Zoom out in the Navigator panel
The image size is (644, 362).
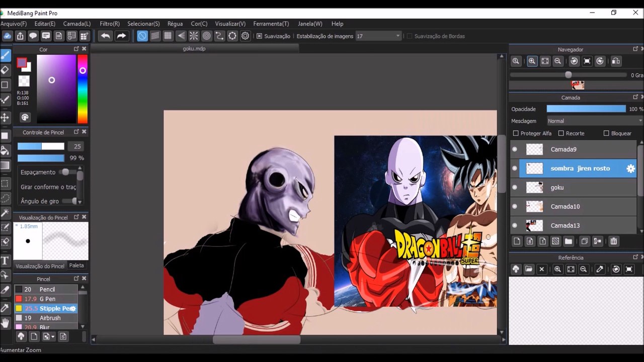pyautogui.click(x=557, y=61)
